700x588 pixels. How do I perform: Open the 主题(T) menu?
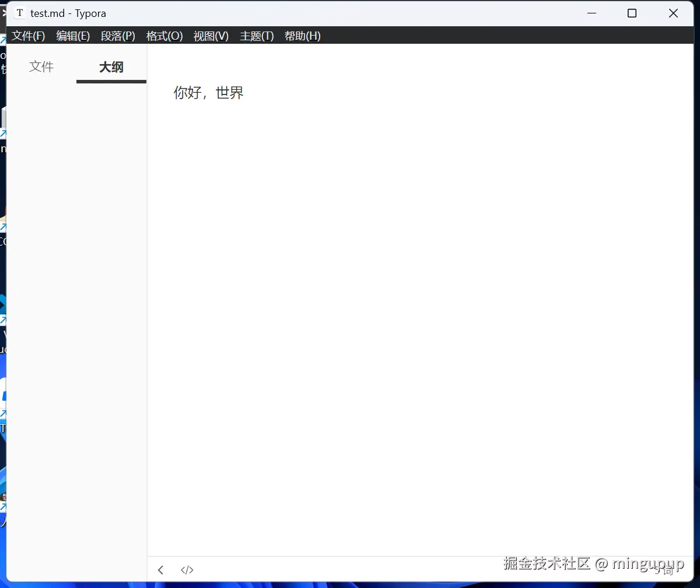[256, 36]
